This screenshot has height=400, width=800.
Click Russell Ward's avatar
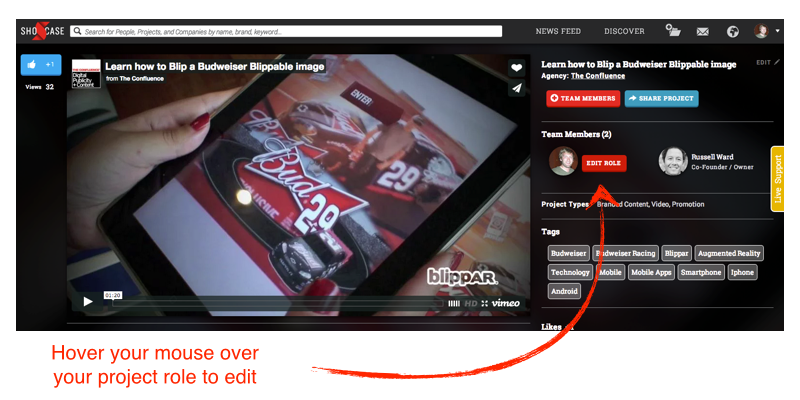tap(673, 161)
